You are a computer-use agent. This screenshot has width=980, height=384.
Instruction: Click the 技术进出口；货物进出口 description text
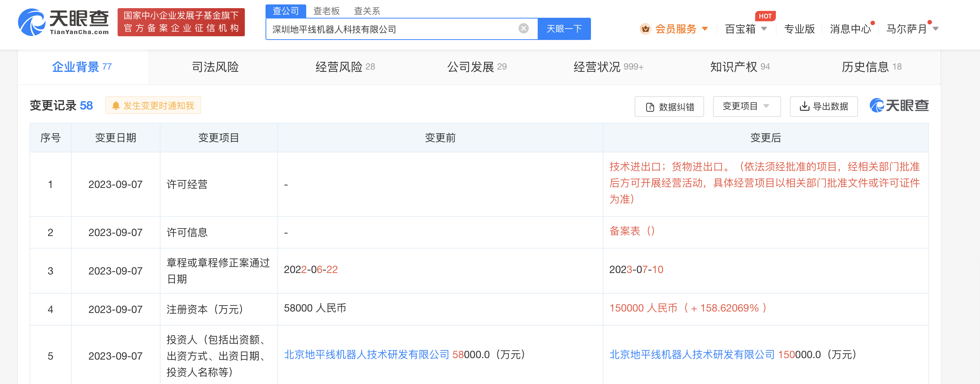pos(765,183)
